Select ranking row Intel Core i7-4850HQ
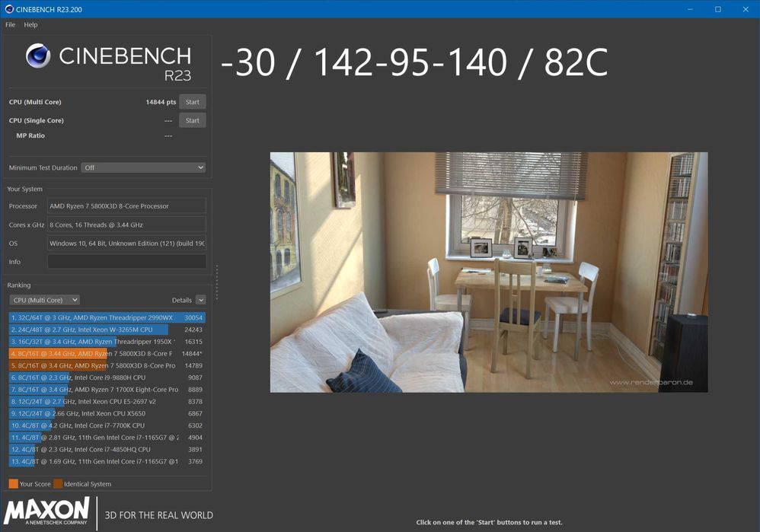This screenshot has width=760, height=532. [107, 450]
